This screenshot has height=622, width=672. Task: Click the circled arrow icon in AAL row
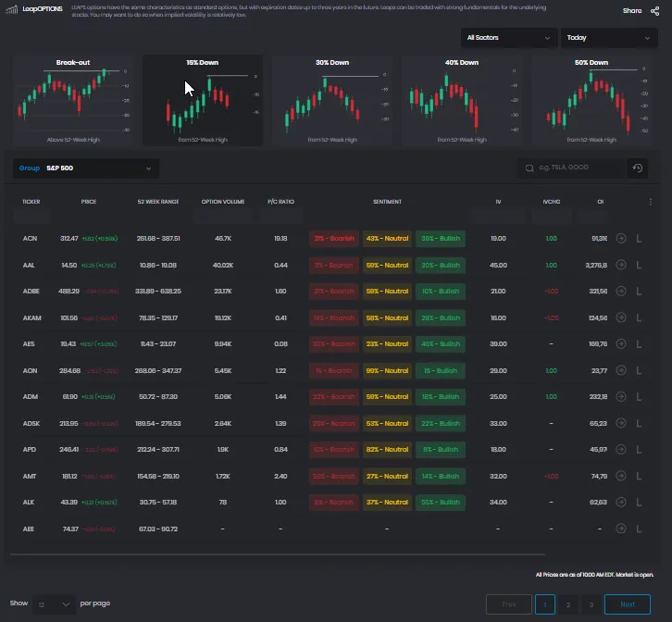[x=620, y=265]
